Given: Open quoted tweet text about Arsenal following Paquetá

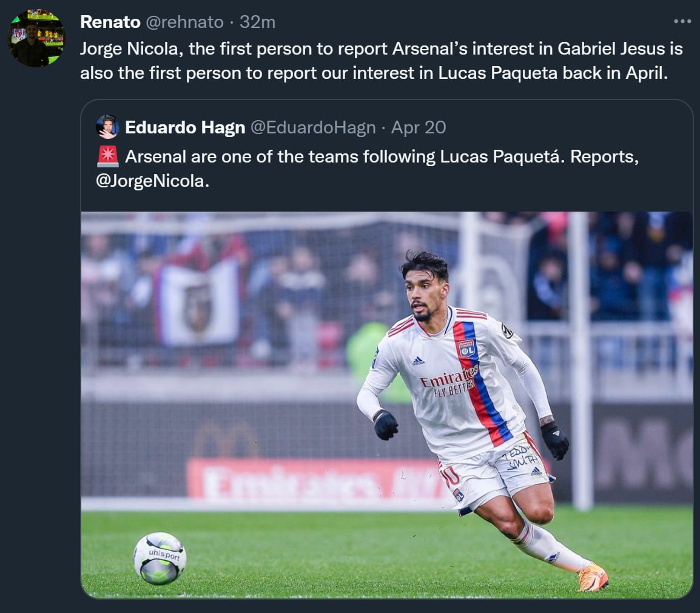Looking at the screenshot, I should point(368,169).
